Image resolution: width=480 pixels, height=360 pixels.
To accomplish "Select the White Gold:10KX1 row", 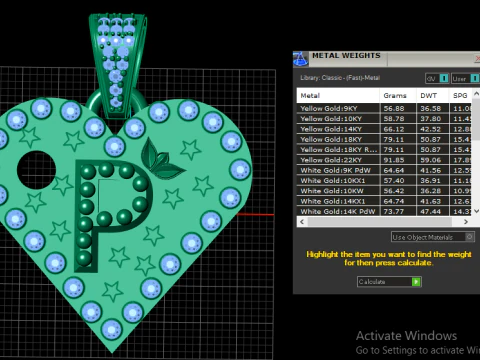I will pos(384,181).
